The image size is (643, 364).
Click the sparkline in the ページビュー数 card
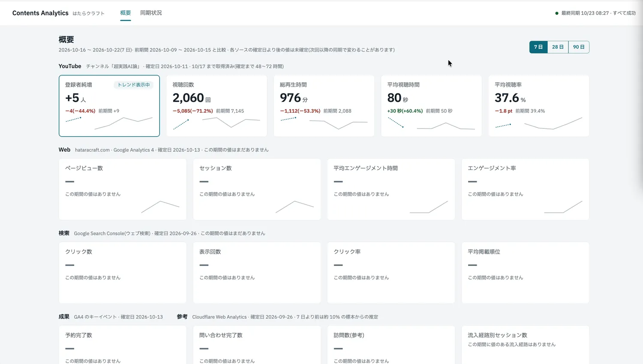coord(160,207)
